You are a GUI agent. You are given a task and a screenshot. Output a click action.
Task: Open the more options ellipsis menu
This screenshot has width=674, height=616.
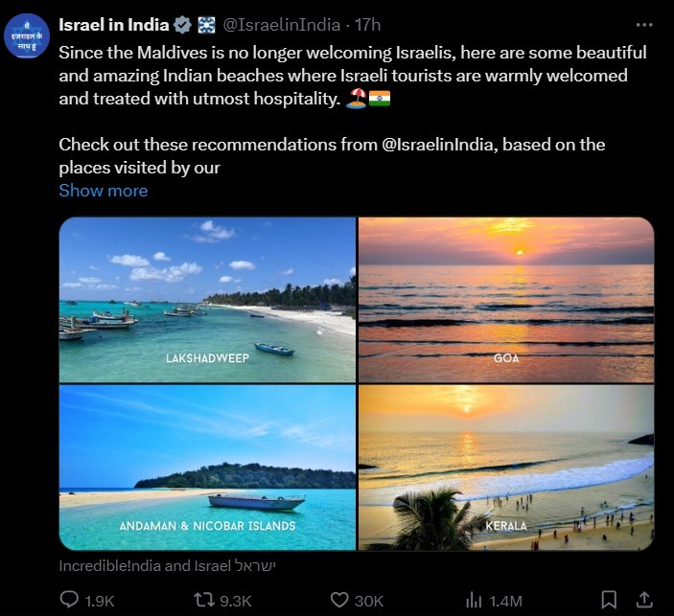643,24
